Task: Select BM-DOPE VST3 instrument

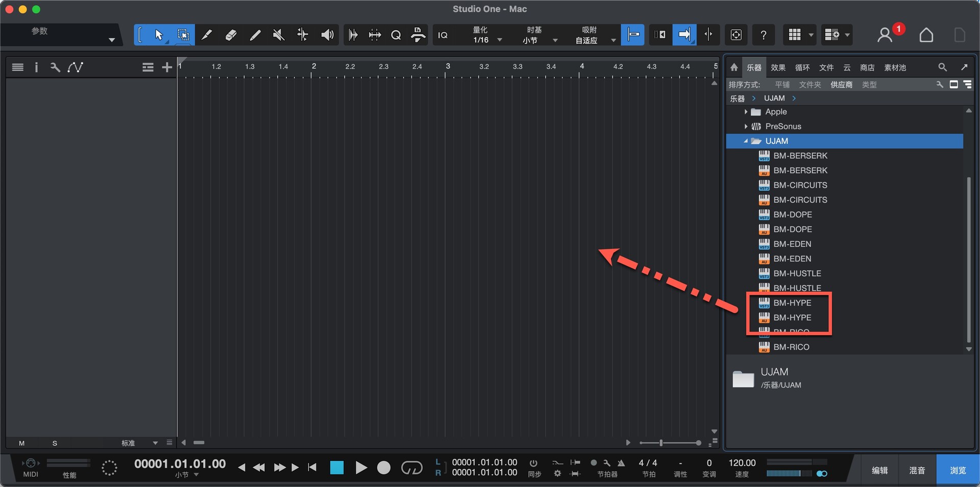Action: pyautogui.click(x=792, y=215)
